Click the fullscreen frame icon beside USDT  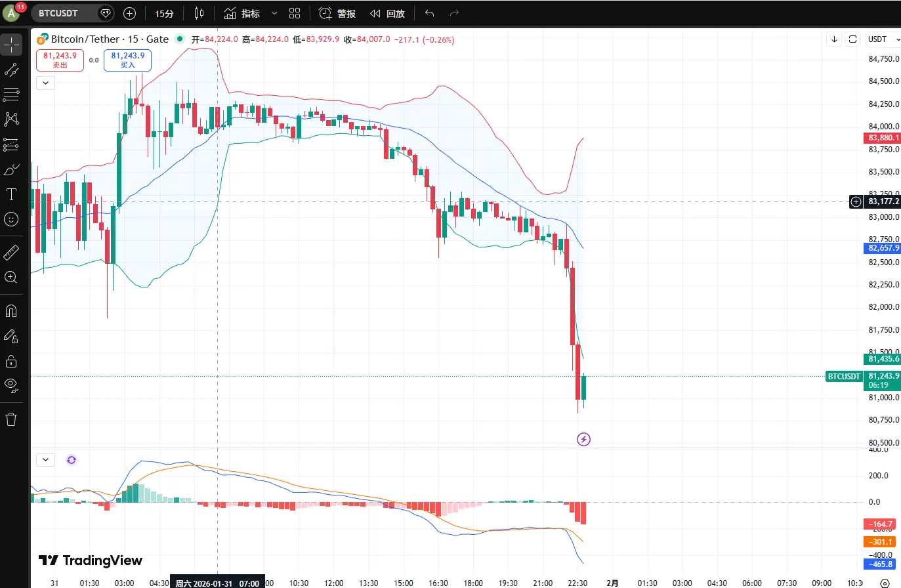(852, 39)
